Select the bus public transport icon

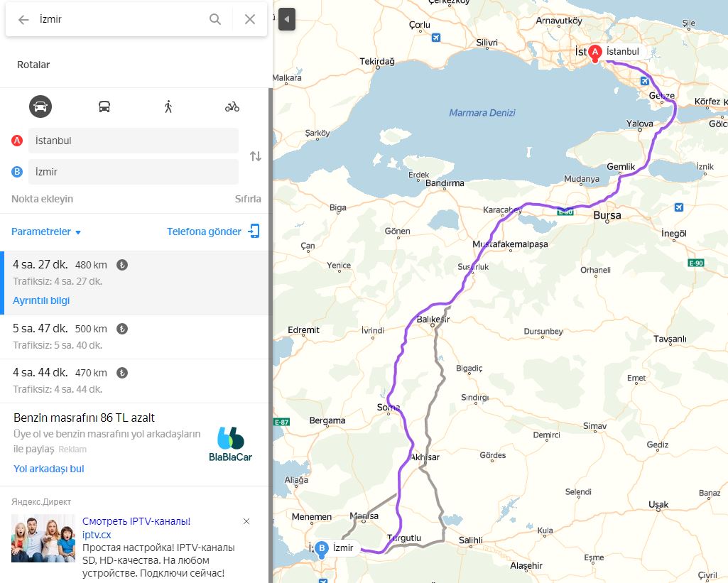[x=104, y=107]
